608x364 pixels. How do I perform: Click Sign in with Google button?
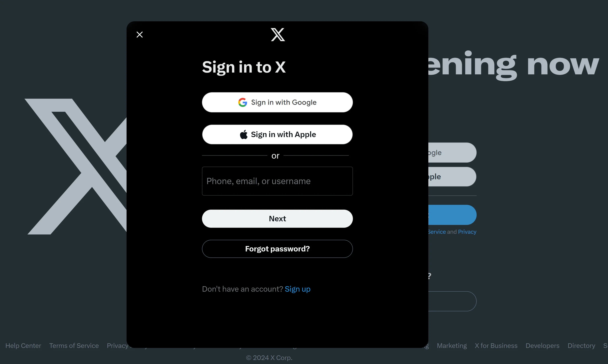click(278, 102)
